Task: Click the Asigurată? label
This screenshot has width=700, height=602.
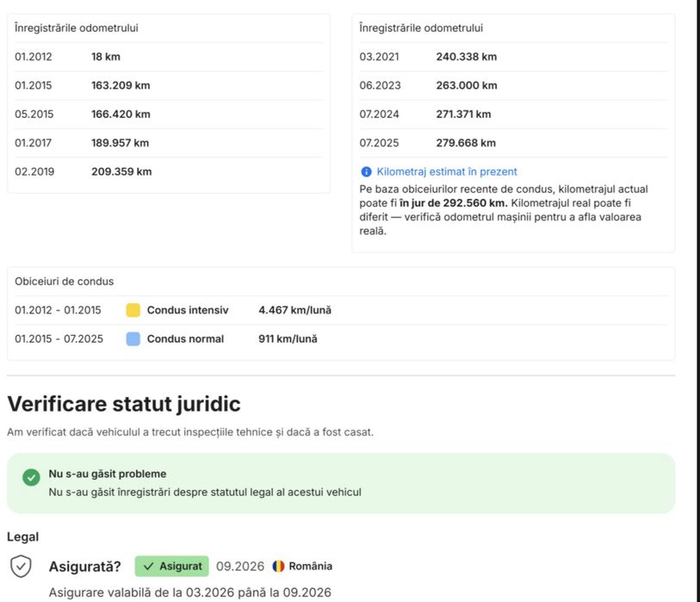Action: point(85,567)
